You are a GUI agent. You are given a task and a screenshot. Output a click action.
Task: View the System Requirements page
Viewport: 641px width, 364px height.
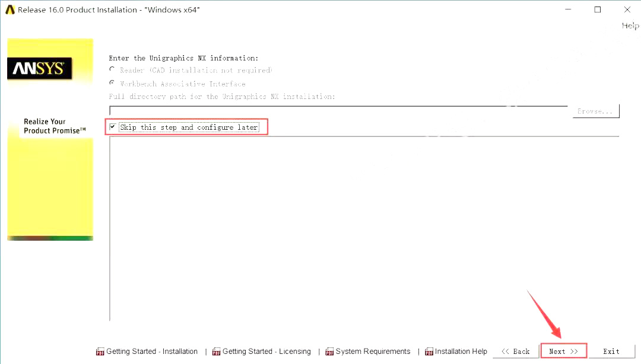click(373, 351)
